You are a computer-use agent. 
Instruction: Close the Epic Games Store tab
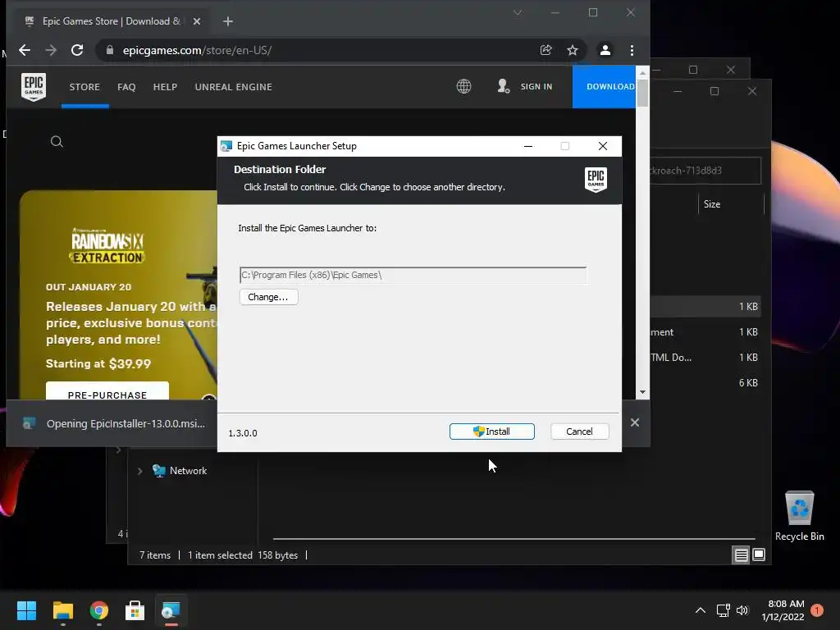click(x=197, y=21)
